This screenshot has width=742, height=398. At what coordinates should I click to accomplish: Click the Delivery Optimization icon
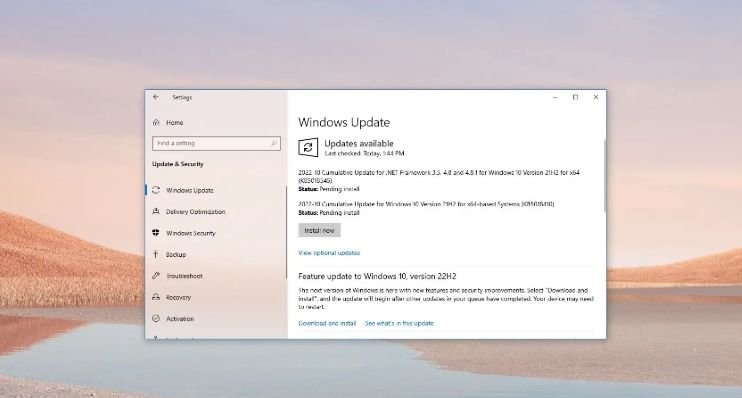coord(156,211)
